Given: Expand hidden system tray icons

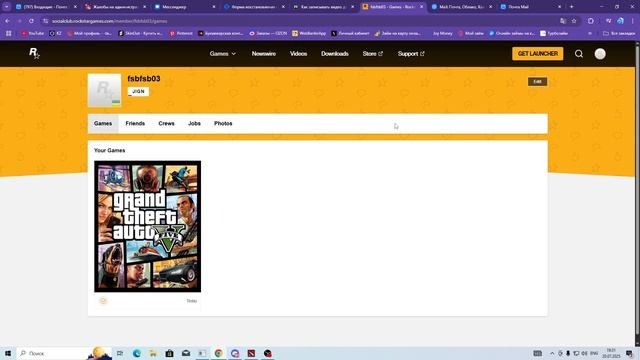Looking at the screenshot, I should coord(552,353).
